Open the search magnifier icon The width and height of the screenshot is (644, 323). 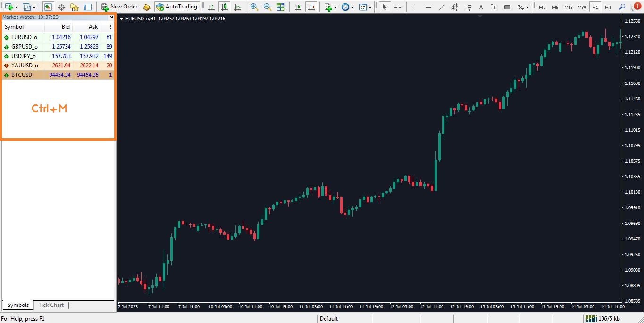click(622, 7)
